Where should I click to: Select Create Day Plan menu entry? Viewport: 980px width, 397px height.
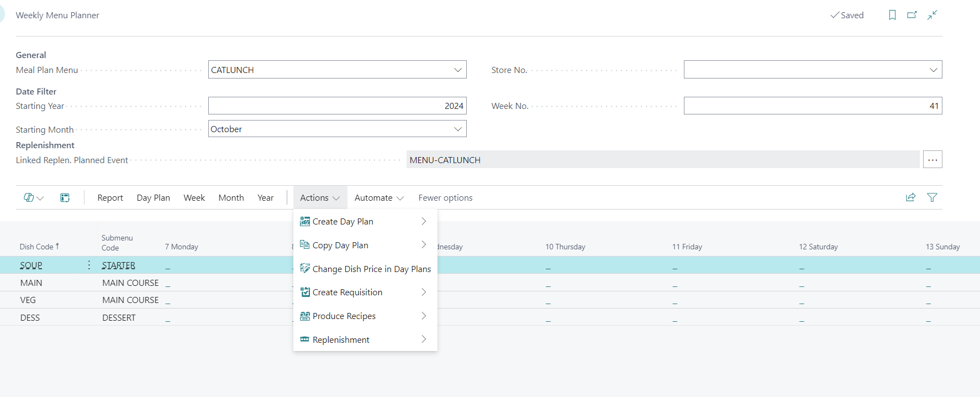coord(343,222)
